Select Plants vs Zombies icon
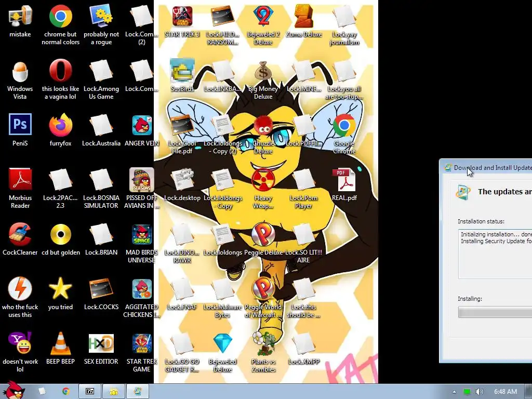 (x=263, y=343)
